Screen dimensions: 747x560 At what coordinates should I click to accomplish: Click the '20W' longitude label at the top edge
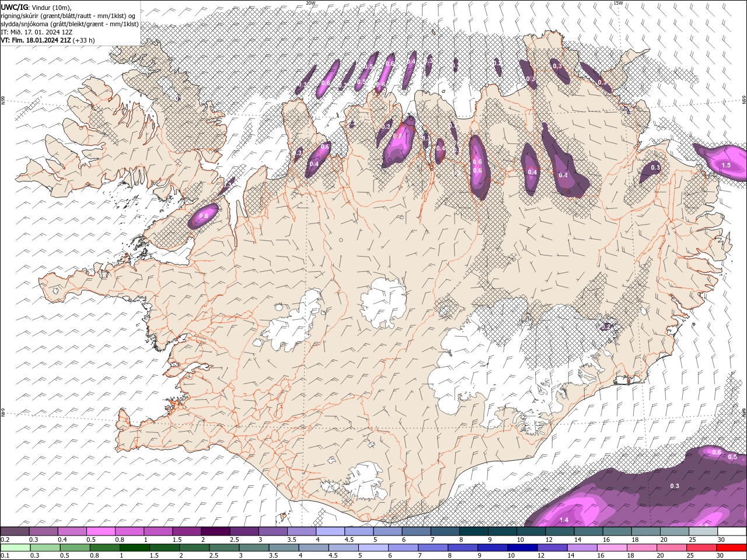311,3
